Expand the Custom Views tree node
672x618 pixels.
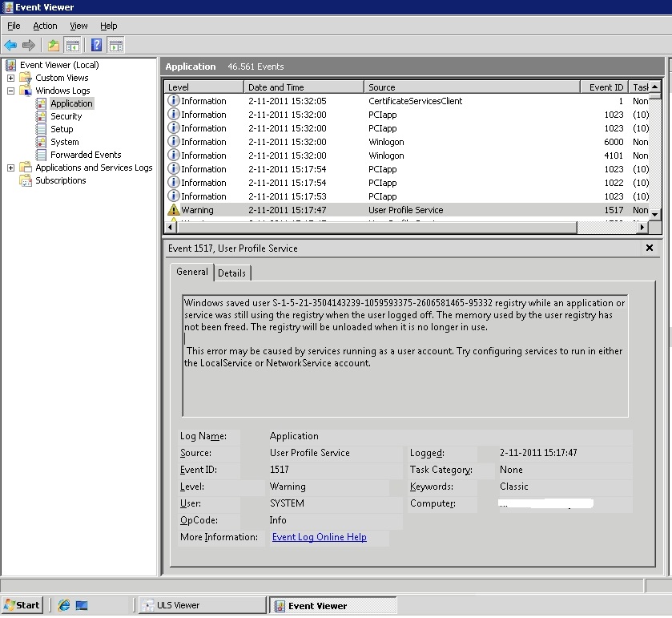pyautogui.click(x=10, y=78)
